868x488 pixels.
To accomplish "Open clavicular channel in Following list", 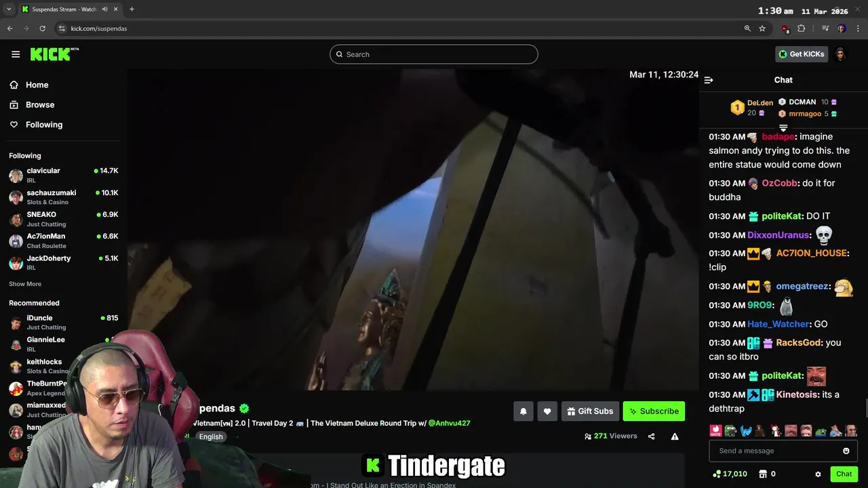I will coord(64,175).
